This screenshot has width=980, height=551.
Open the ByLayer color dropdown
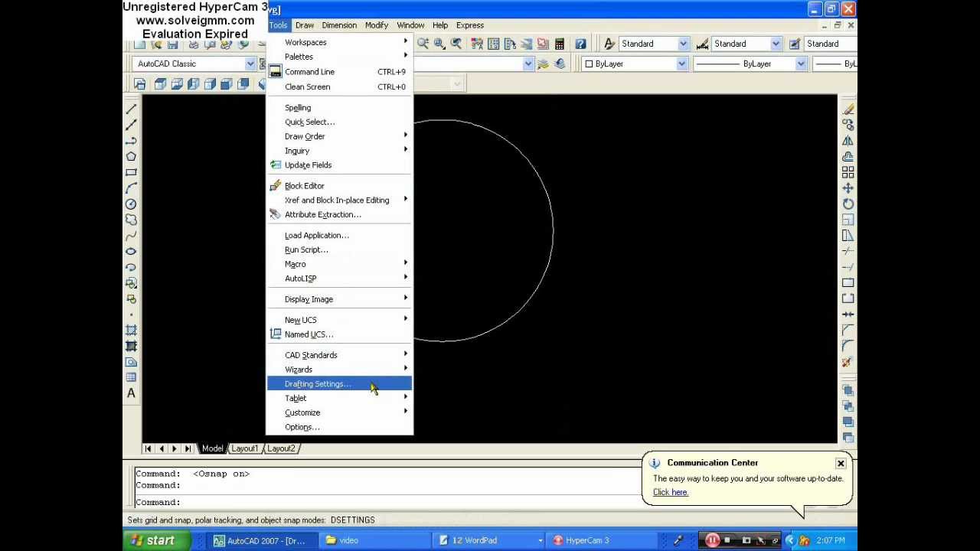click(681, 64)
